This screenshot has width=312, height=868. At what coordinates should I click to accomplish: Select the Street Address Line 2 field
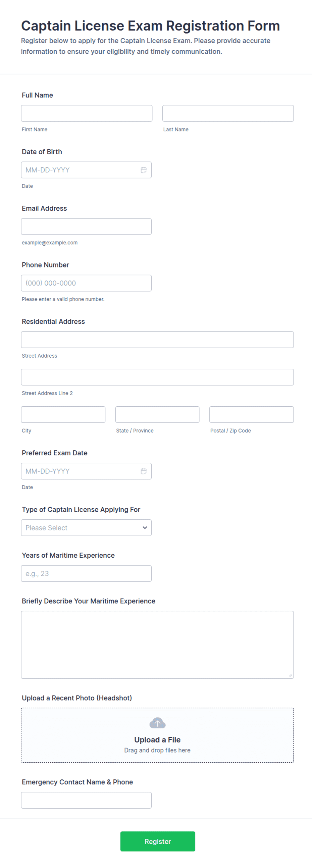point(157,377)
